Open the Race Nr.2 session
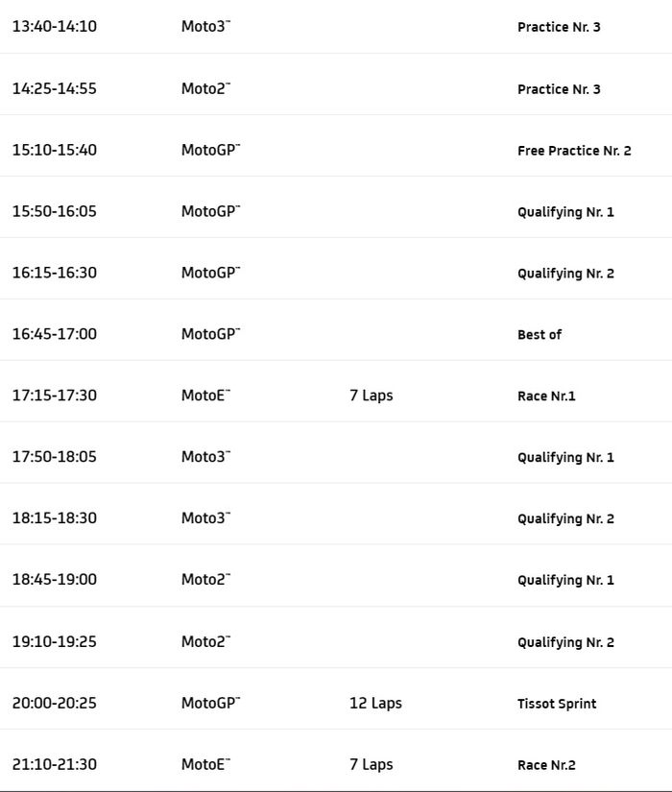The height and width of the screenshot is (792, 672). [546, 765]
